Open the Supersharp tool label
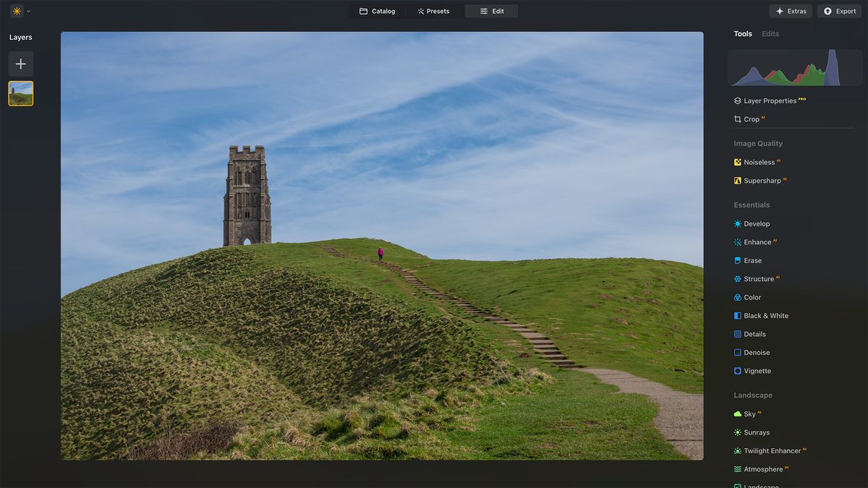This screenshot has height=488, width=868. click(x=762, y=181)
